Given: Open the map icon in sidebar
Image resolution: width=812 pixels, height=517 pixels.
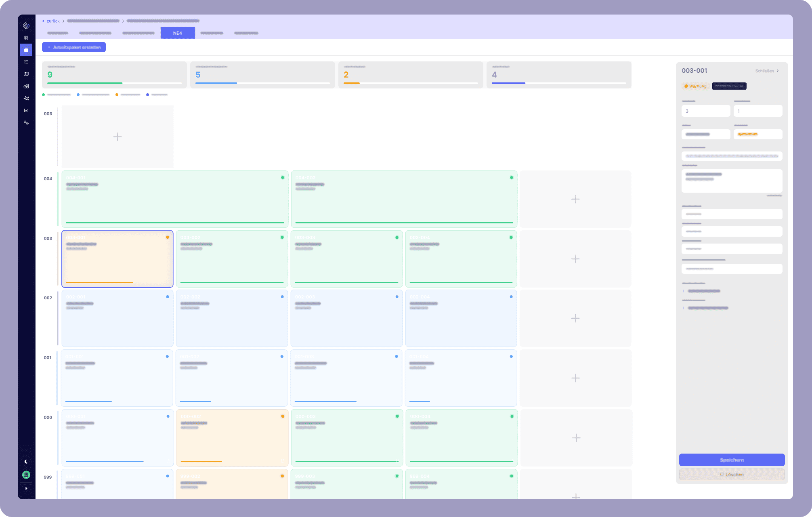Looking at the screenshot, I should coord(26,74).
